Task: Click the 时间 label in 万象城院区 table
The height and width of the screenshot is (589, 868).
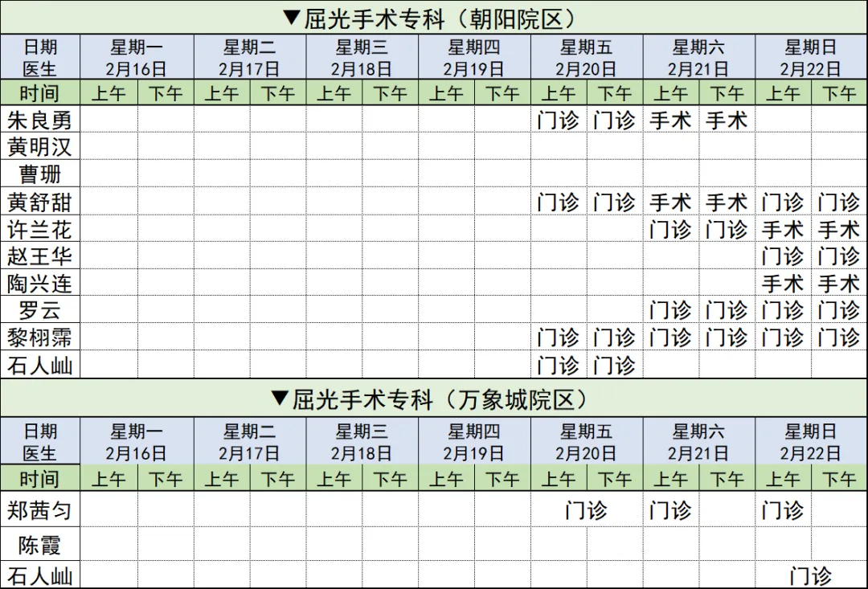Action: pos(40,478)
